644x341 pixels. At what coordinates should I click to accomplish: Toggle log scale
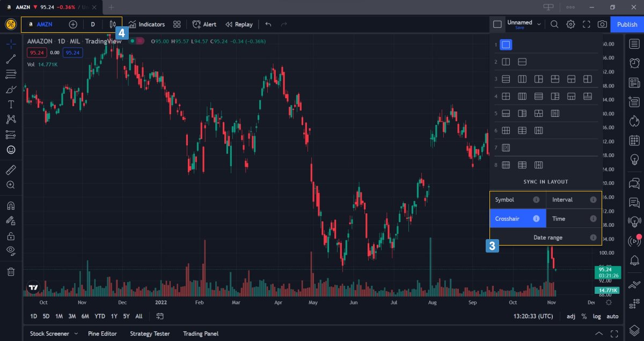597,316
